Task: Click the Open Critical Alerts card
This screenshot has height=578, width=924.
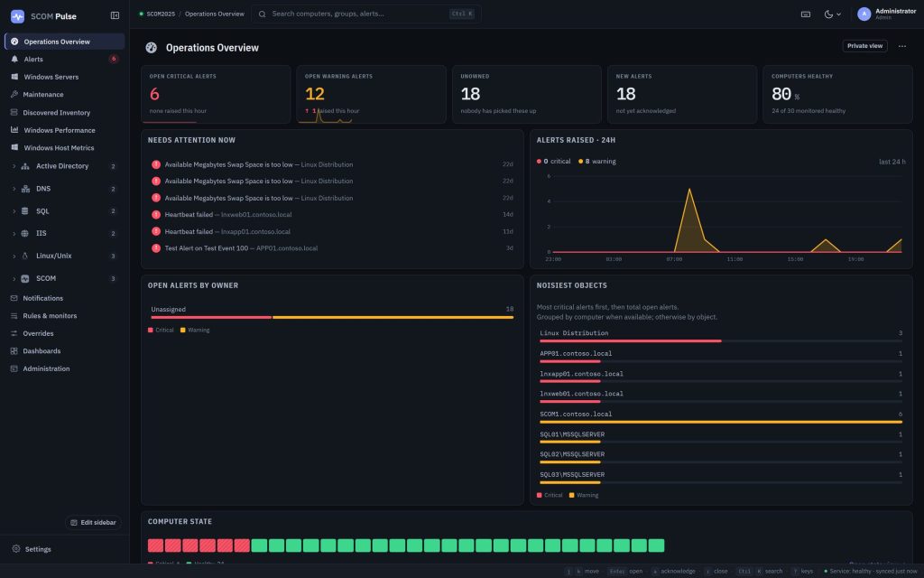Action: pos(216,94)
